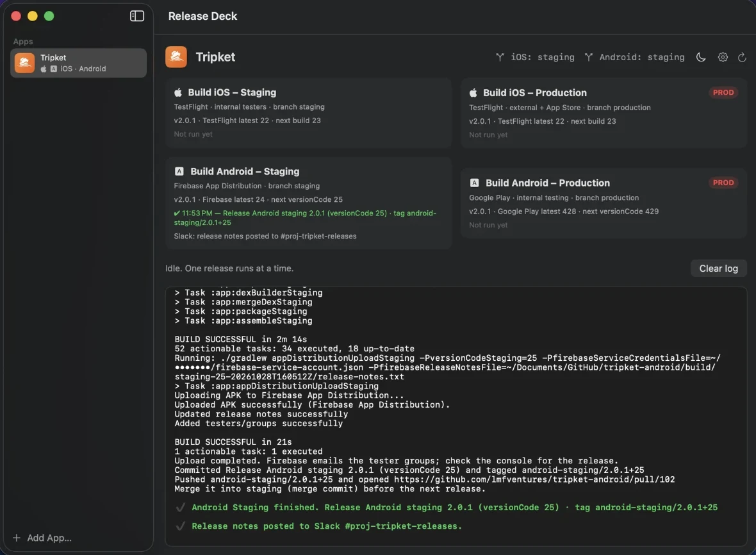Refresh with the circular arrow icon
756x555 pixels.
[742, 57]
